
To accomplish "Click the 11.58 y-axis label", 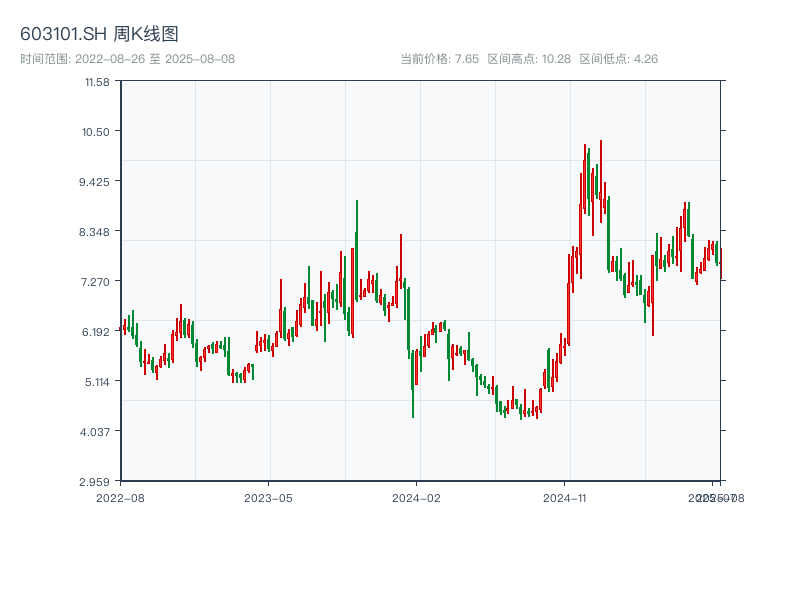I will (97, 82).
